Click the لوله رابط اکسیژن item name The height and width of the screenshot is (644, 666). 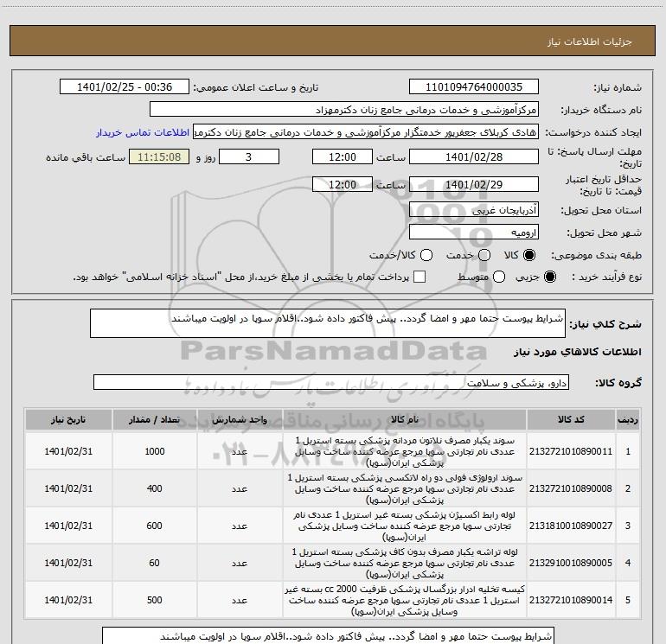pyautogui.click(x=405, y=526)
